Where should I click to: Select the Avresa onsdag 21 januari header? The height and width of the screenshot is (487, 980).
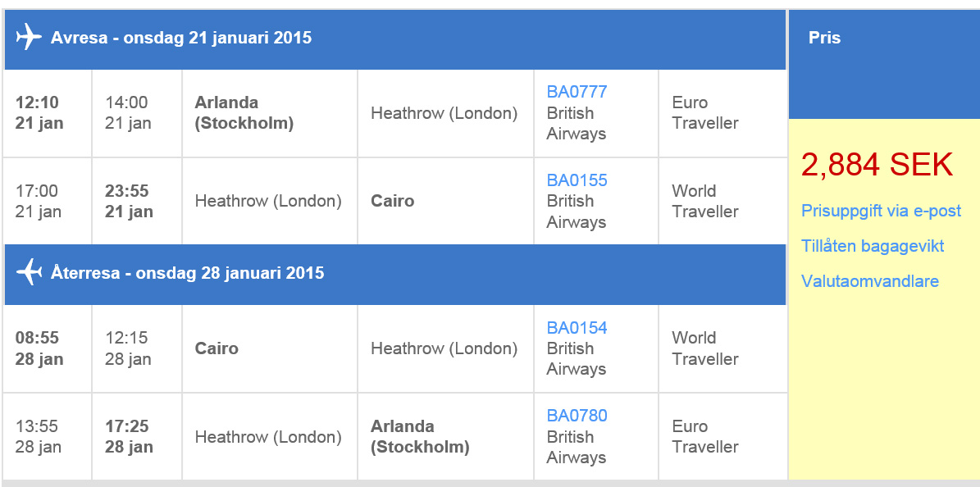tap(181, 38)
